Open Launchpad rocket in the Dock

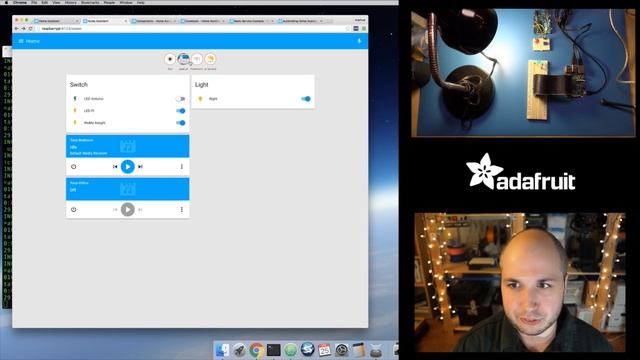[240, 350]
